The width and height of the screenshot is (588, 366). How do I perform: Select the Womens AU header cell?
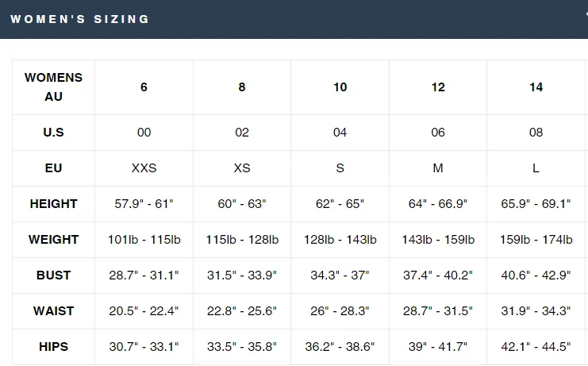54,87
